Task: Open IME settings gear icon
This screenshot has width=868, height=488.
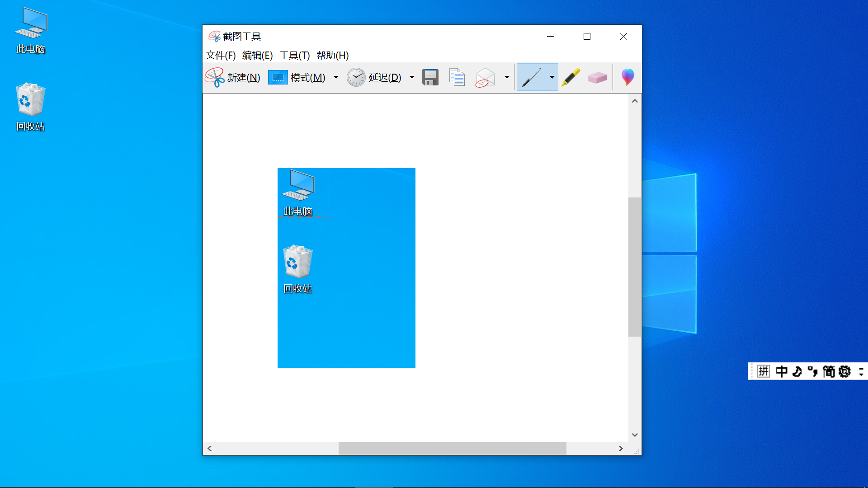Action: pos(844,371)
